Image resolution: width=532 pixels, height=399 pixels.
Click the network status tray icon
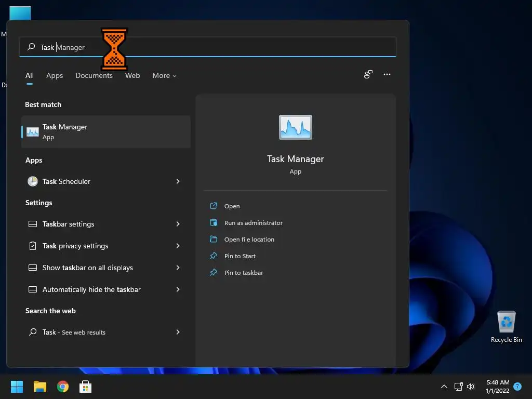point(458,387)
